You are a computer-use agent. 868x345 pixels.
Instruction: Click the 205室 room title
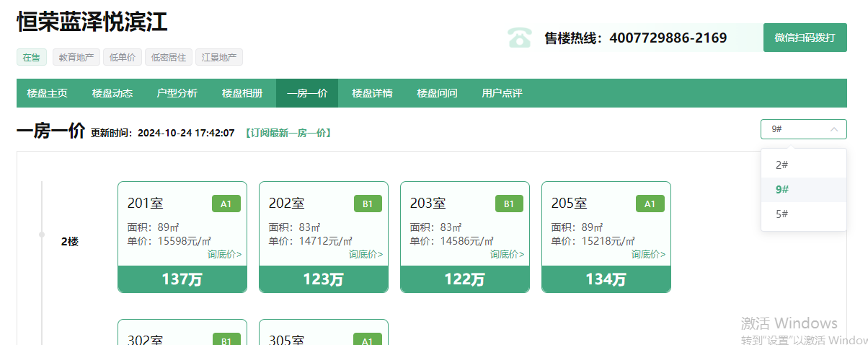click(570, 204)
